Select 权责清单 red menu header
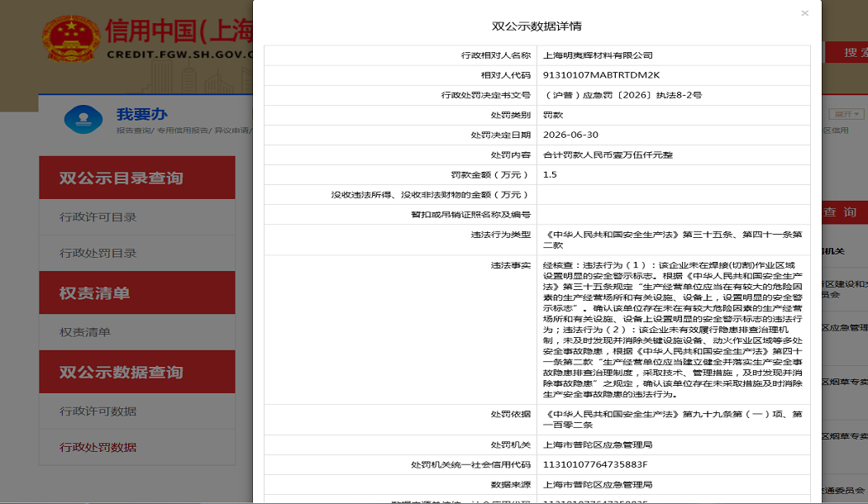Viewport: 868px width, 504px height. pyautogui.click(x=137, y=292)
